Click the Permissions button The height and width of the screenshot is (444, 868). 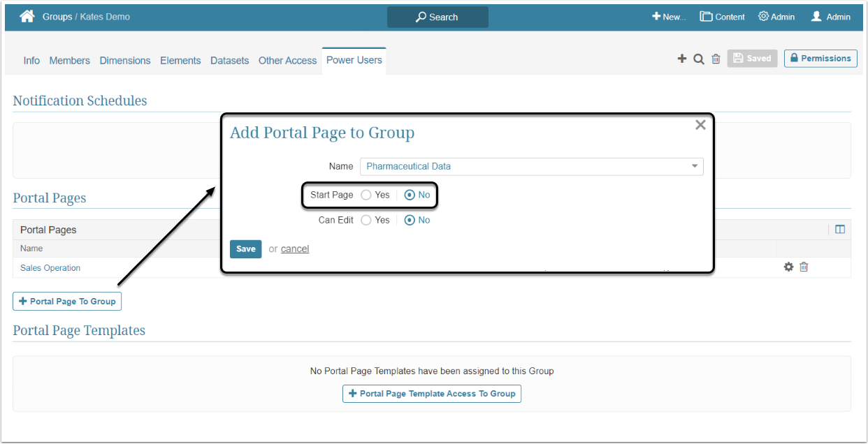coord(820,59)
